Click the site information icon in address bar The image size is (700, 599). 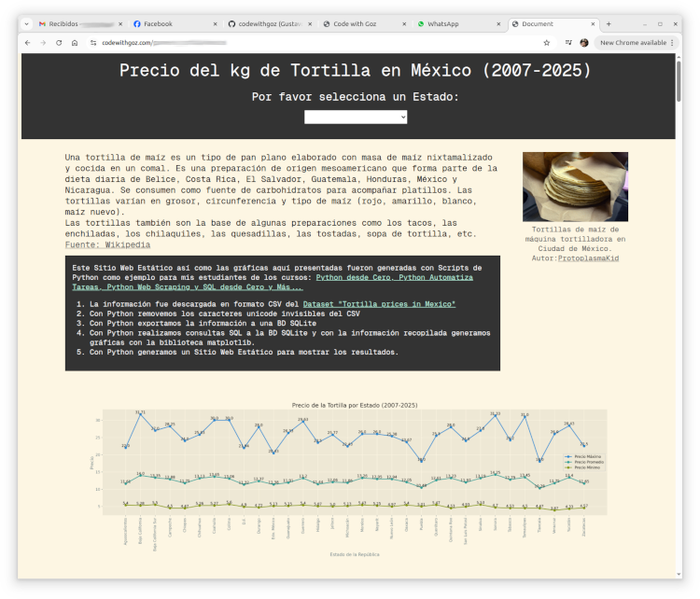click(x=93, y=43)
